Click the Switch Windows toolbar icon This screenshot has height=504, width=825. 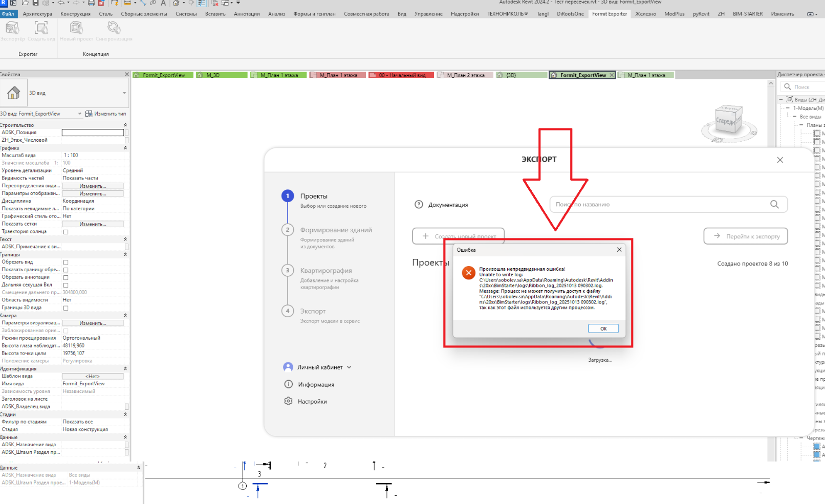click(x=225, y=3)
